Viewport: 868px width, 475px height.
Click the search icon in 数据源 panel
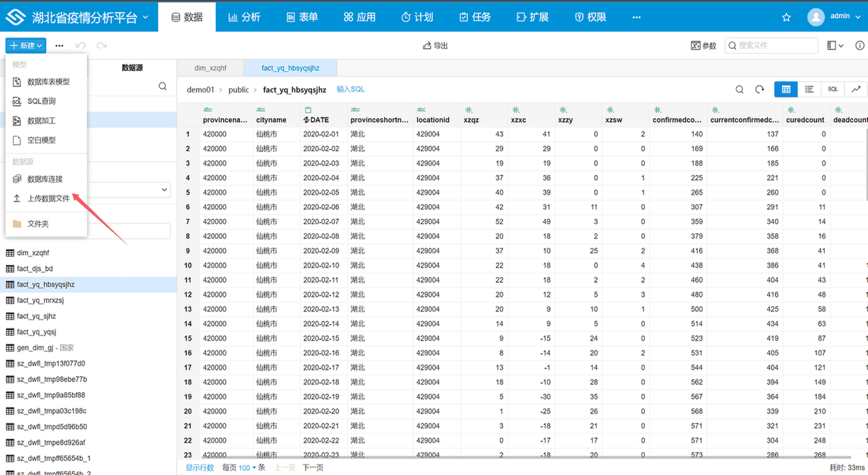click(x=163, y=86)
